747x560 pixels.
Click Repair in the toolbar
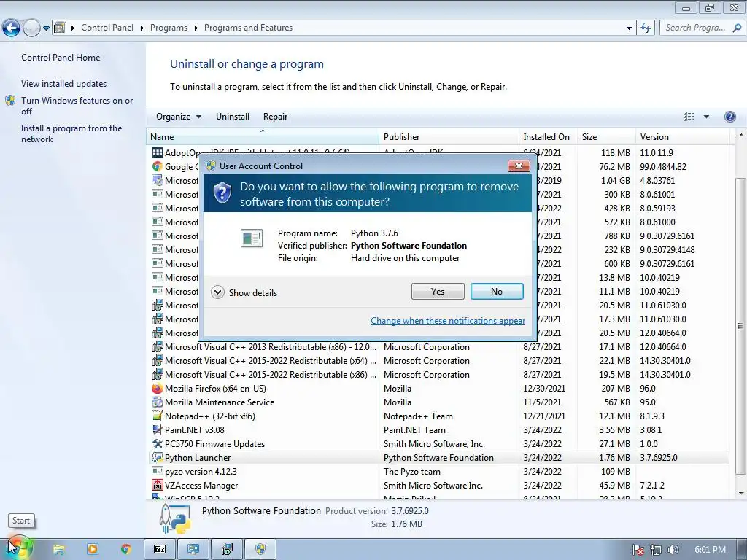275,117
